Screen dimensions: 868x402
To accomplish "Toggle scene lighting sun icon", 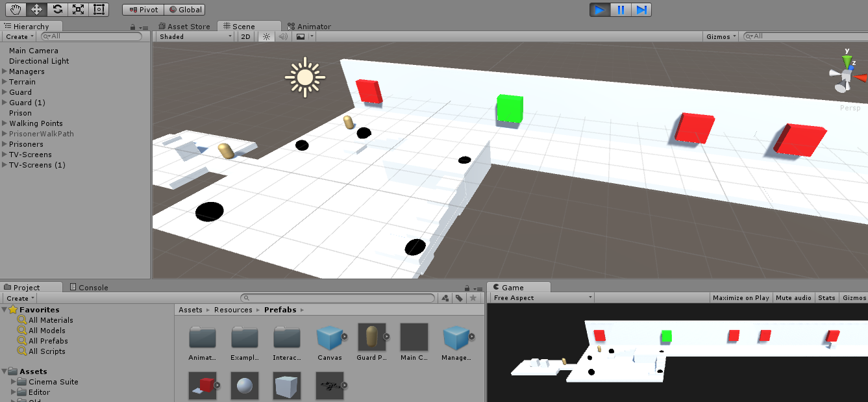I will pos(266,37).
